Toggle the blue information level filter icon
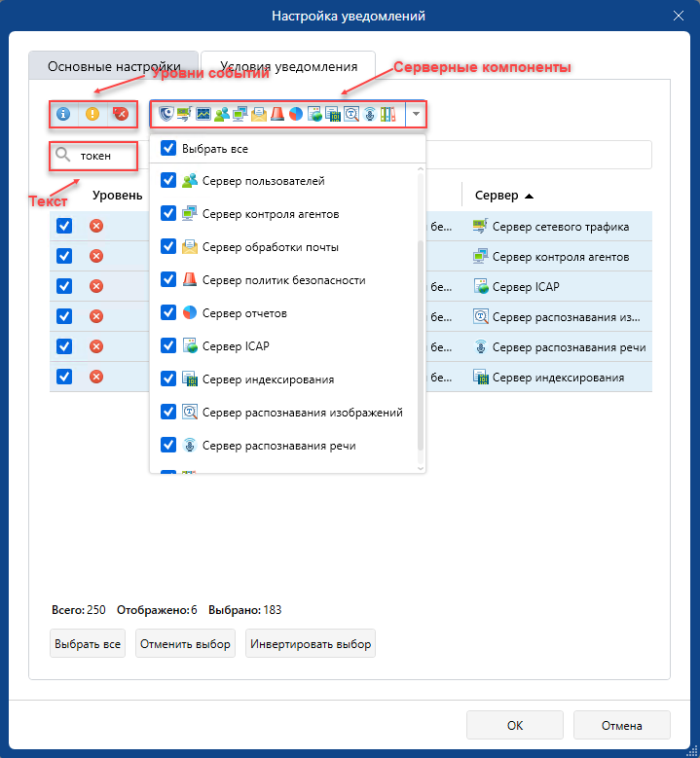Viewport: 700px width, 758px height. click(63, 114)
